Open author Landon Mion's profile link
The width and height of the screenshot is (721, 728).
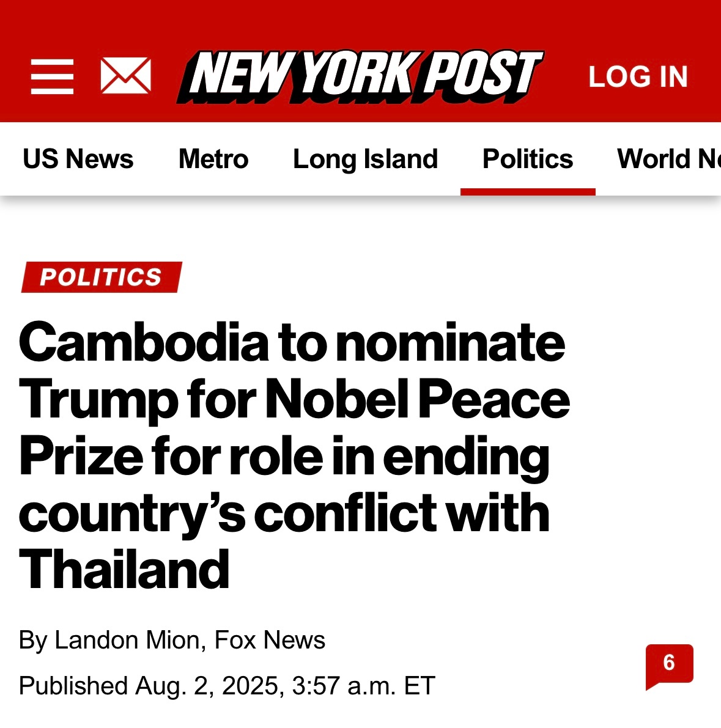(127, 640)
